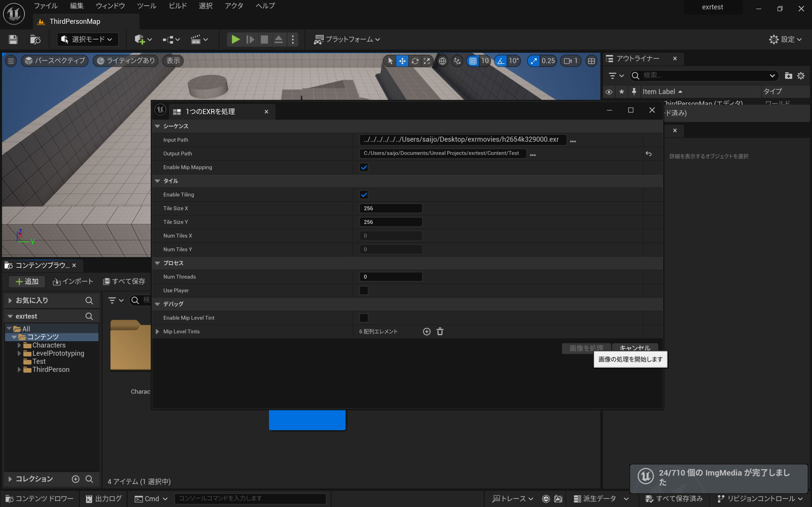Reset Output Path with the revert arrow

(x=648, y=154)
